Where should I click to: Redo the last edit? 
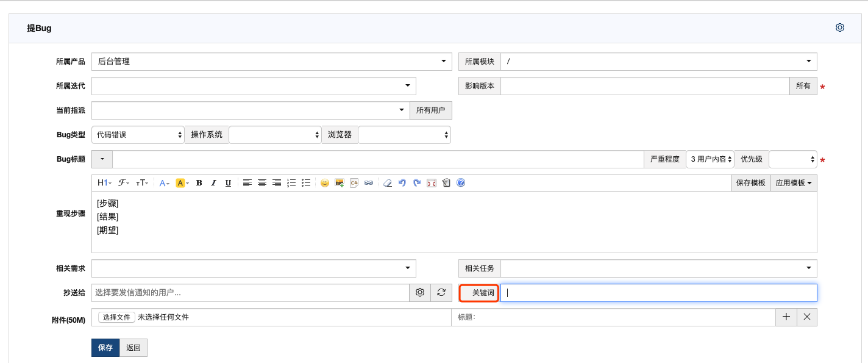(417, 183)
